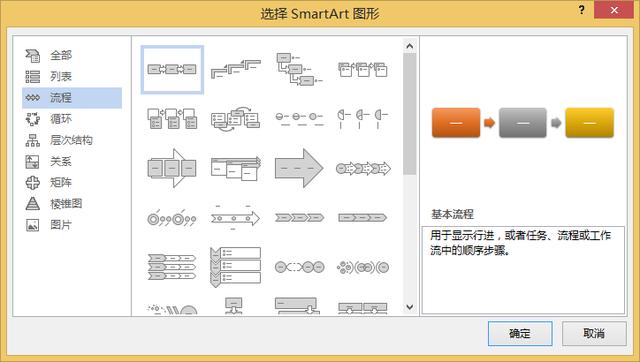
Task: Confirm selection with 确定 button
Action: coord(520,333)
